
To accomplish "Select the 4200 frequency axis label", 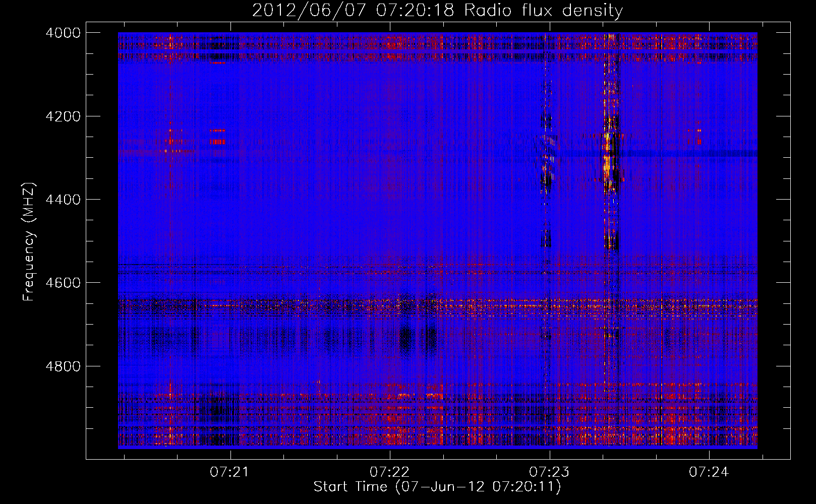I will [x=63, y=116].
